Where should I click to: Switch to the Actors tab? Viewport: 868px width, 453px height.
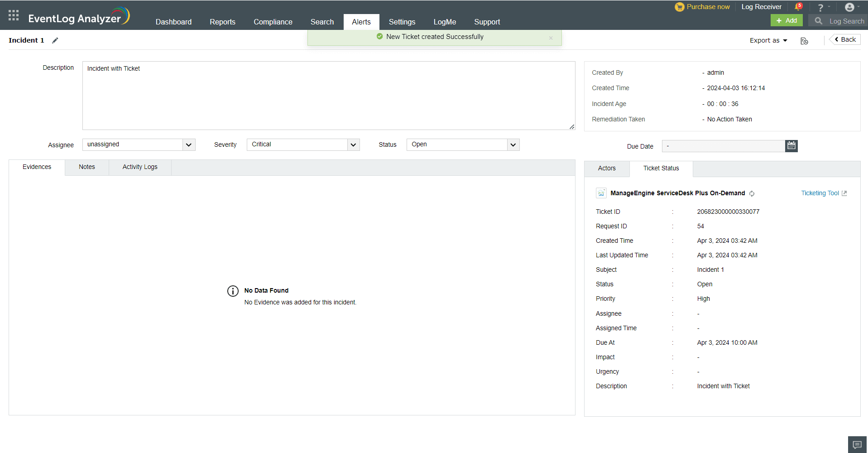point(606,168)
